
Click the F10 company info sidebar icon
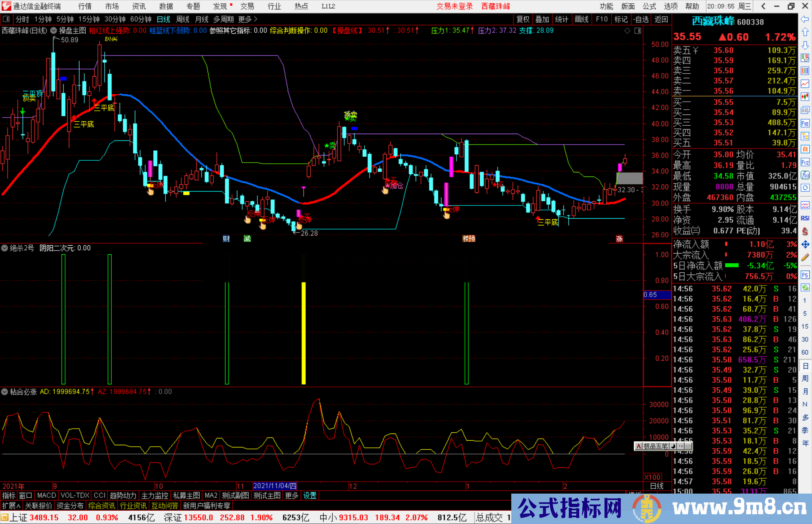point(805,123)
